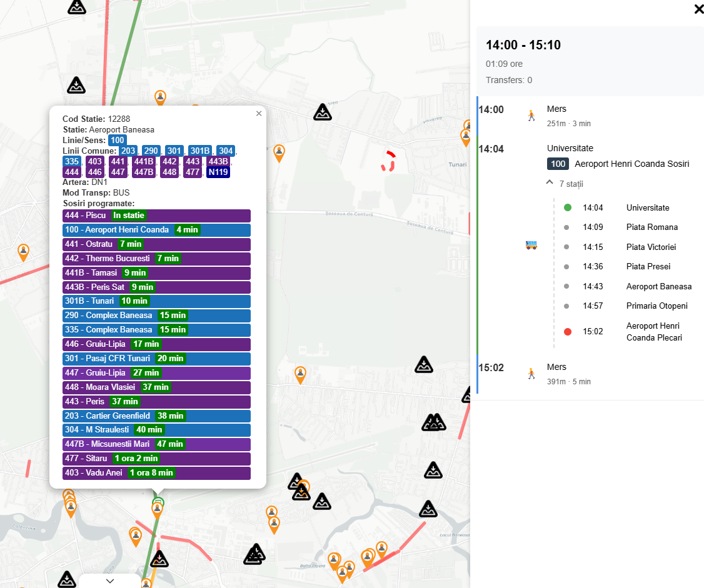This screenshot has height=588, width=704.
Task: Collapse the 7 statii stop list
Action: (550, 182)
